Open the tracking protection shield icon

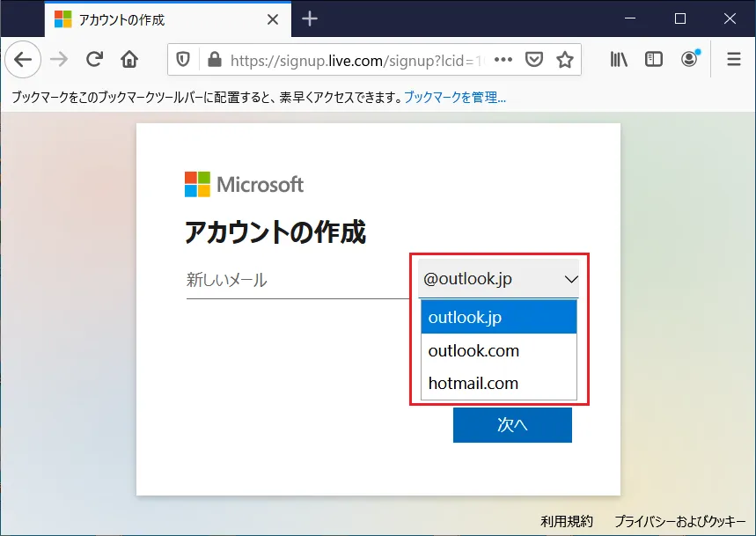tap(183, 60)
